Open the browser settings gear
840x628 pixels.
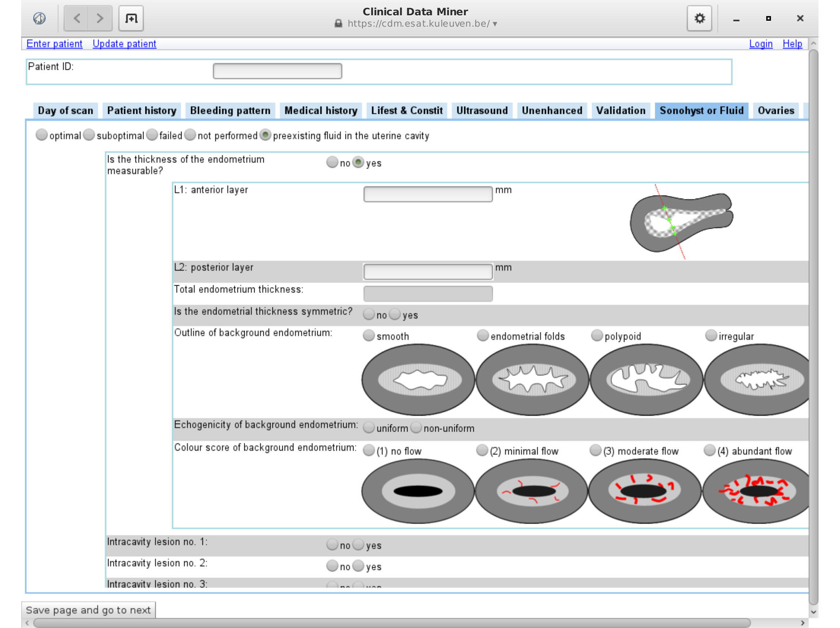click(x=699, y=18)
